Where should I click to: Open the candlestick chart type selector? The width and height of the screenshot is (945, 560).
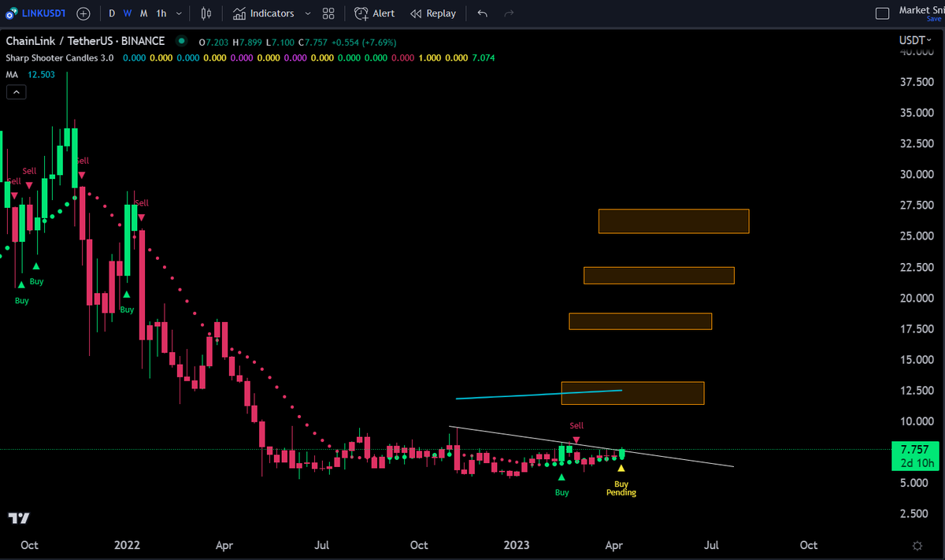point(206,13)
